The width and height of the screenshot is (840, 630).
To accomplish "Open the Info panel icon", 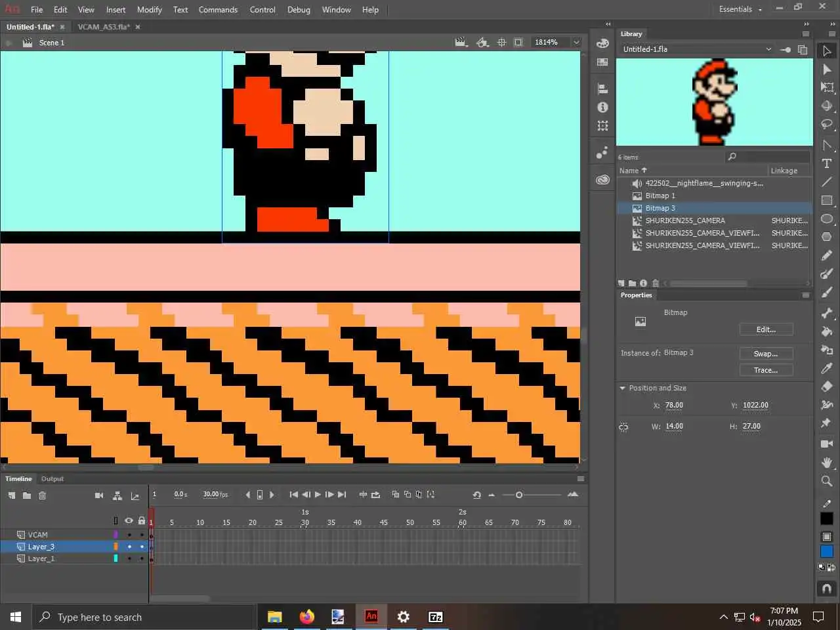I will tap(602, 107).
